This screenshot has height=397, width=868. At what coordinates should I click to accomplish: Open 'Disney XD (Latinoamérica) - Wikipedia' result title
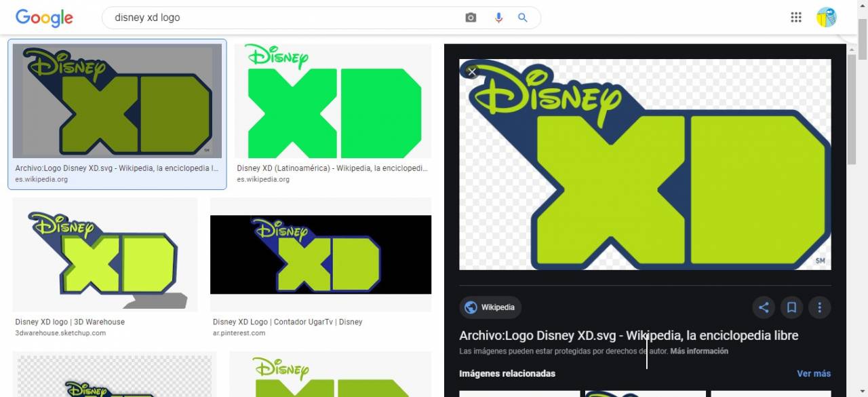(x=332, y=168)
